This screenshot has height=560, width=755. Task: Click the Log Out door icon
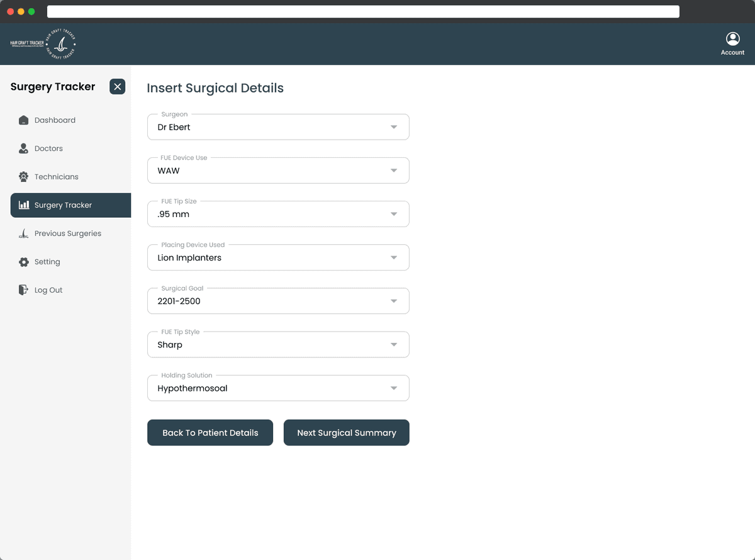click(x=24, y=290)
